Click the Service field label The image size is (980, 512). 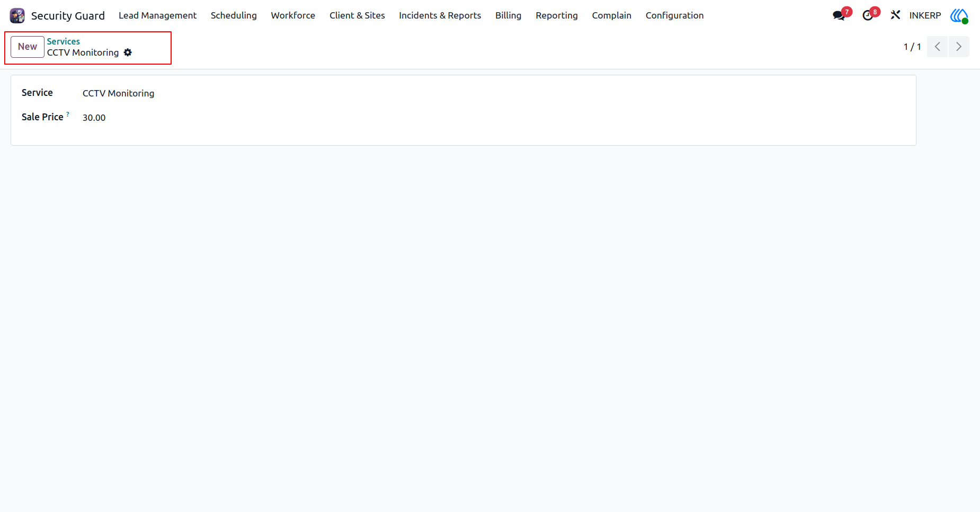coord(37,93)
